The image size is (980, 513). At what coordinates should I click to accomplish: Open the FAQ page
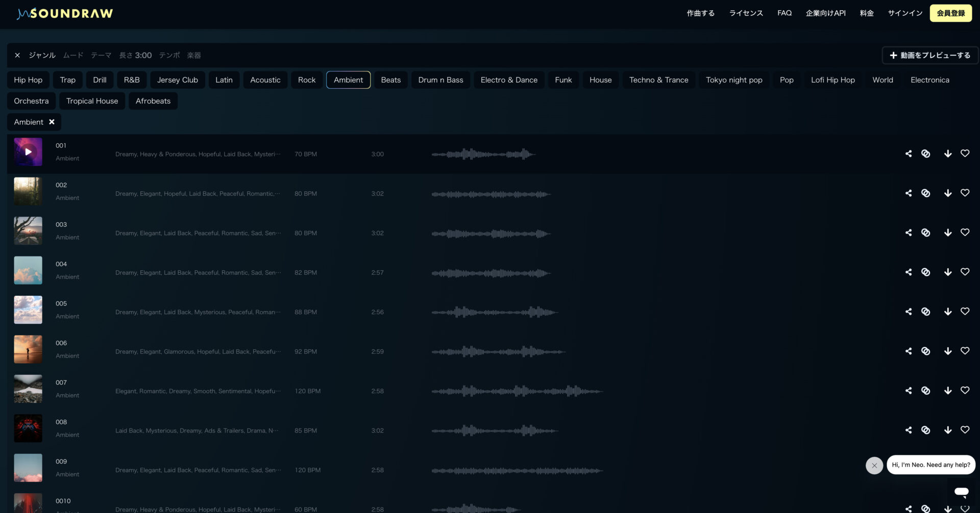tap(784, 13)
